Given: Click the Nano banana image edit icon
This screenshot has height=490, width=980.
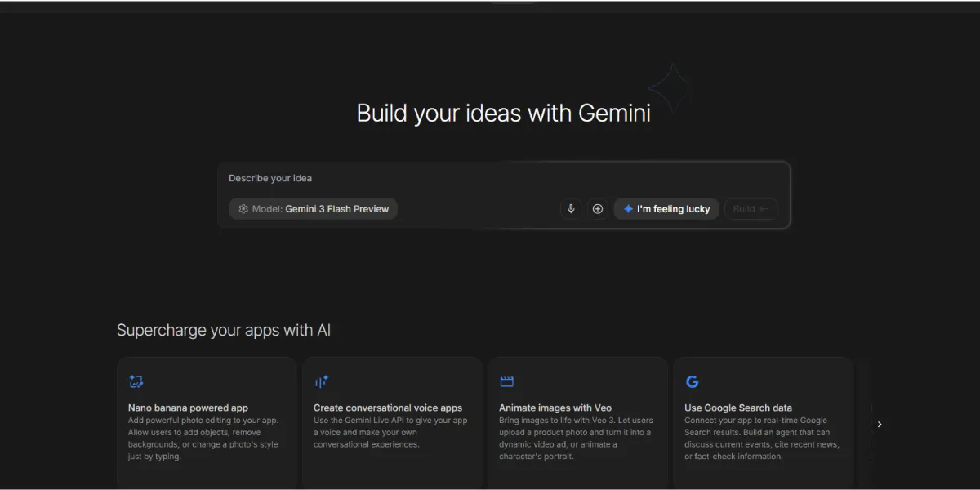Looking at the screenshot, I should (136, 381).
